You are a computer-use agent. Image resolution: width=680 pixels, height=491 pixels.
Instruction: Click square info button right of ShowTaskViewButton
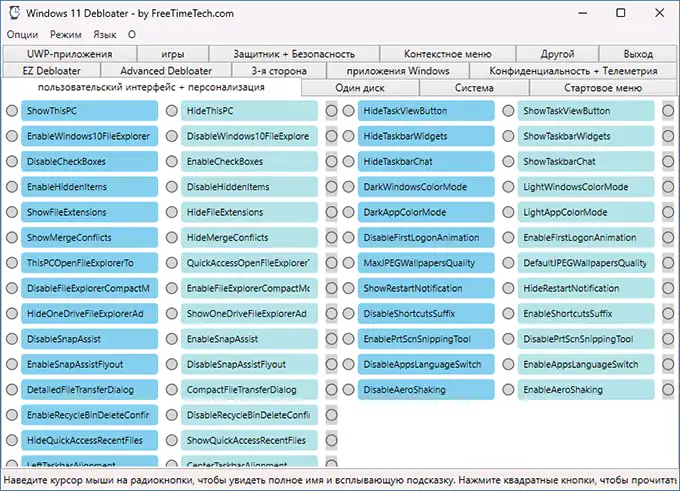[668, 111]
